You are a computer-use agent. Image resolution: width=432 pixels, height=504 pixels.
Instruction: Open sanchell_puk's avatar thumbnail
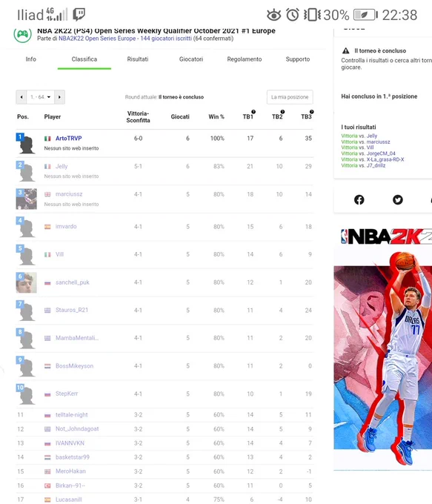click(x=27, y=282)
